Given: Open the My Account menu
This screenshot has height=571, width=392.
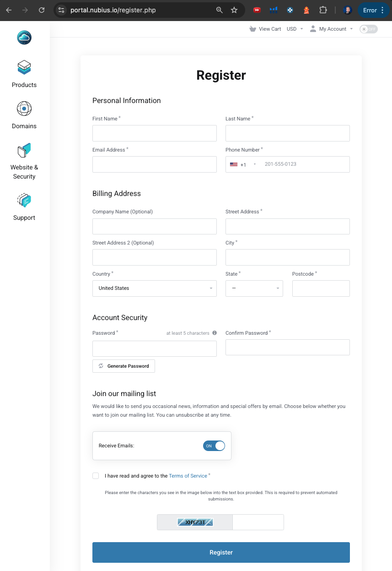Looking at the screenshot, I should (332, 29).
